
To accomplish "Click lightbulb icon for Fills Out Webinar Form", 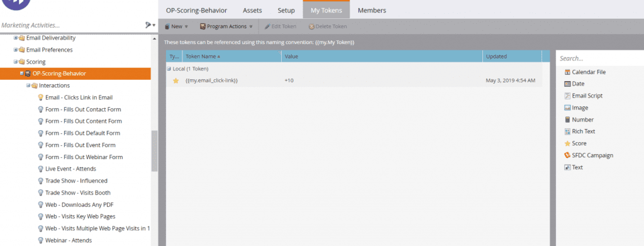I will point(41,157).
